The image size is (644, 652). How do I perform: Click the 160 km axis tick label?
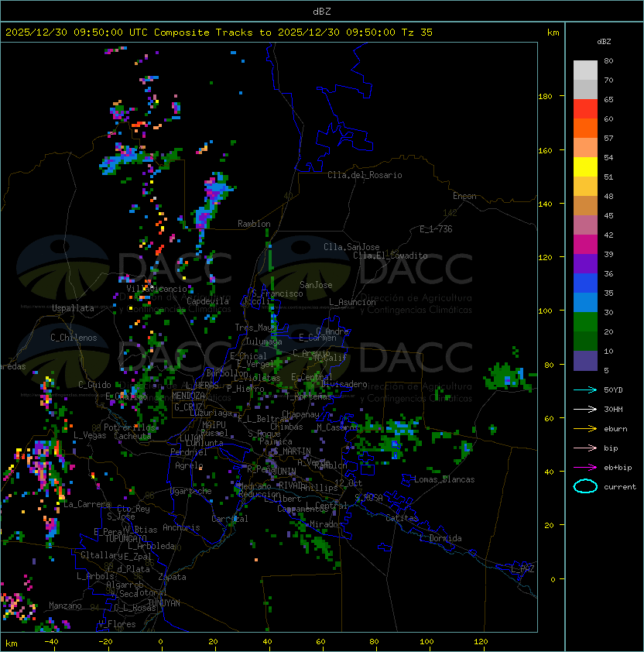(x=545, y=150)
